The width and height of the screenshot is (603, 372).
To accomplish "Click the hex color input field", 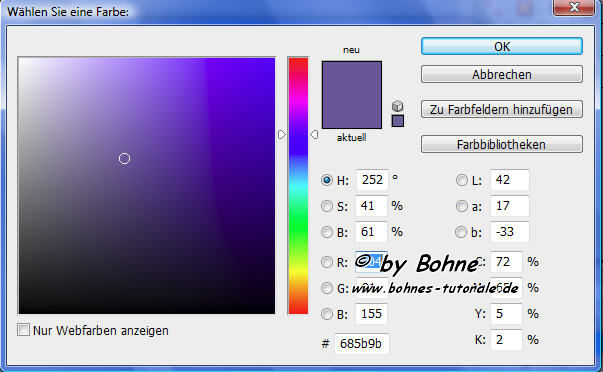I will coord(362,344).
